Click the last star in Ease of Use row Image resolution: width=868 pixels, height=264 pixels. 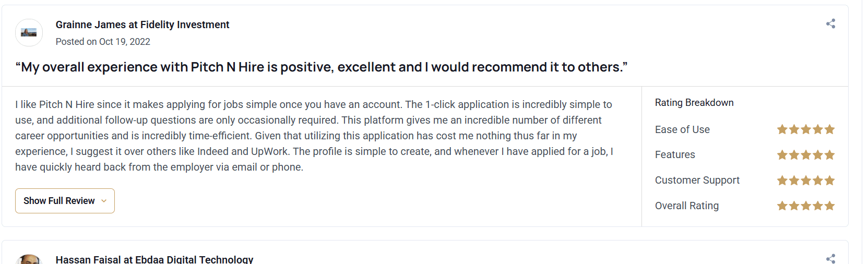pyautogui.click(x=829, y=129)
